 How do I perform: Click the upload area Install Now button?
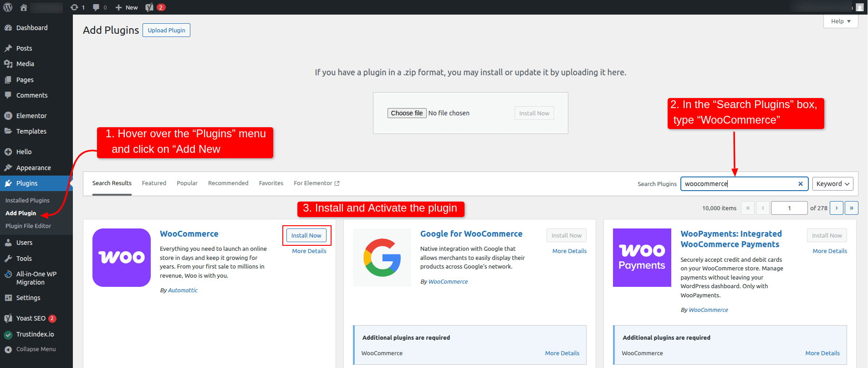pyautogui.click(x=534, y=113)
